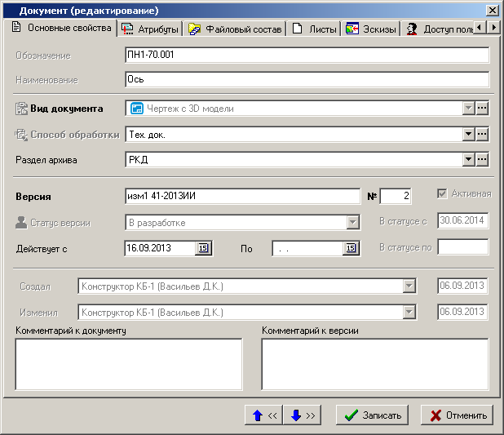Click ellipsis button next to 'Способ обработки'

point(482,135)
